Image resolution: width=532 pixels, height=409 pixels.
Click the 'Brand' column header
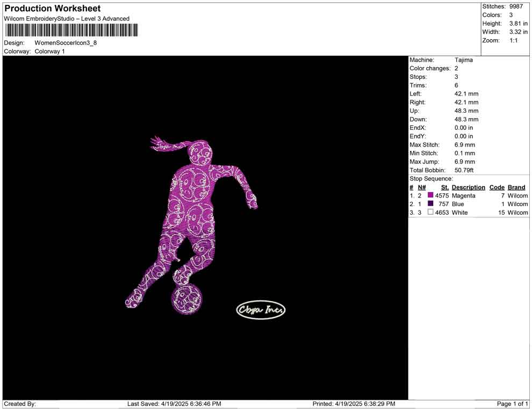[x=516, y=187]
